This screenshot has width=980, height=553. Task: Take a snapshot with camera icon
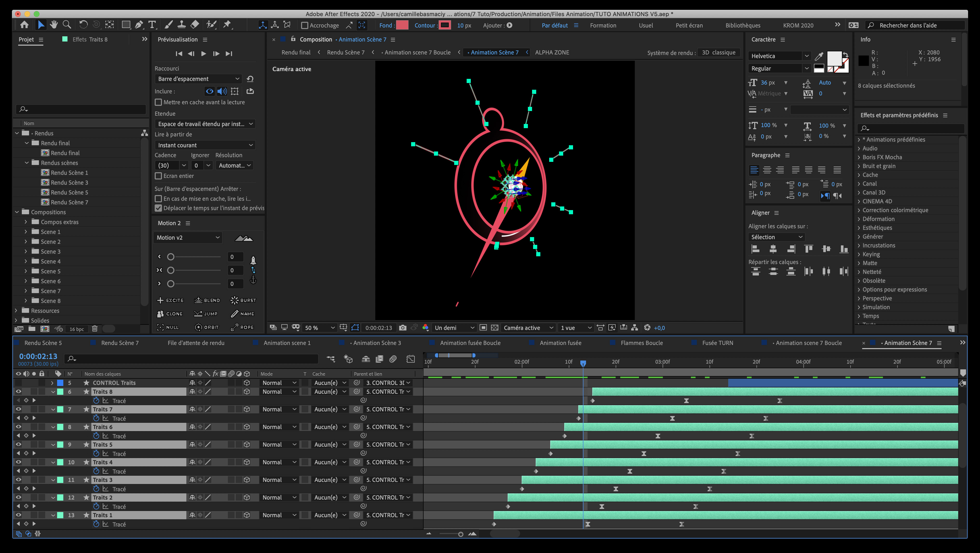(403, 327)
